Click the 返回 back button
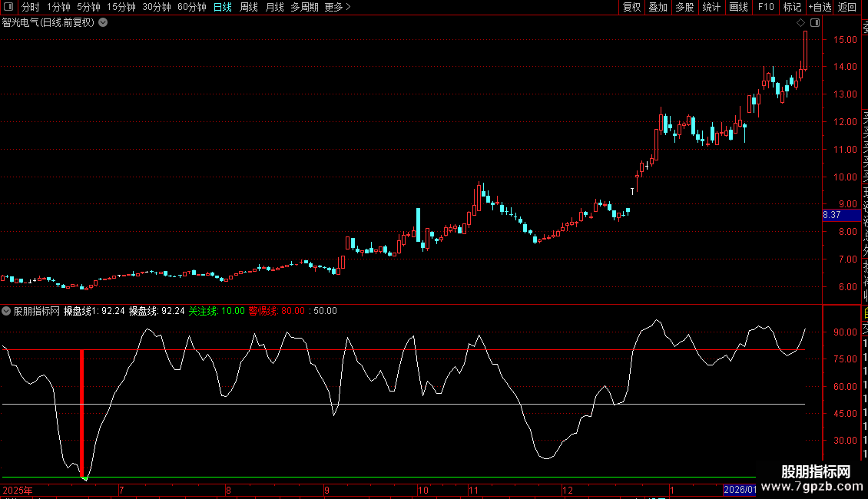 pos(847,7)
